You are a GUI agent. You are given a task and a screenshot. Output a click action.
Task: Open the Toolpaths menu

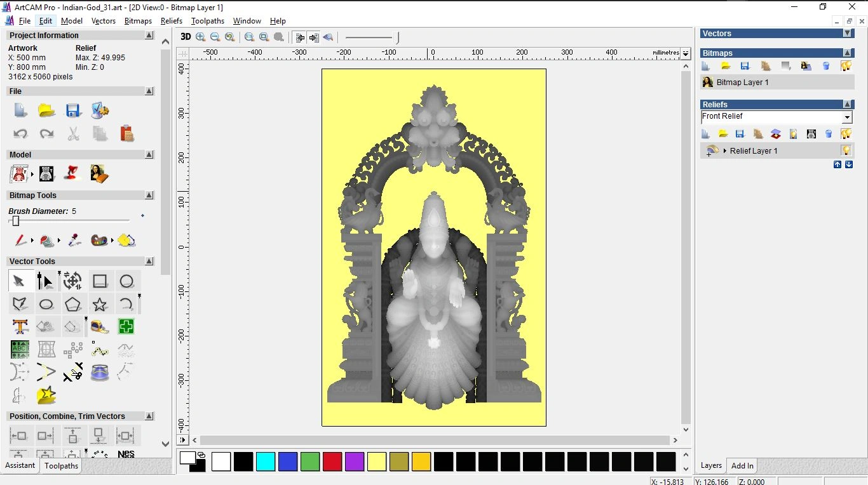point(207,21)
